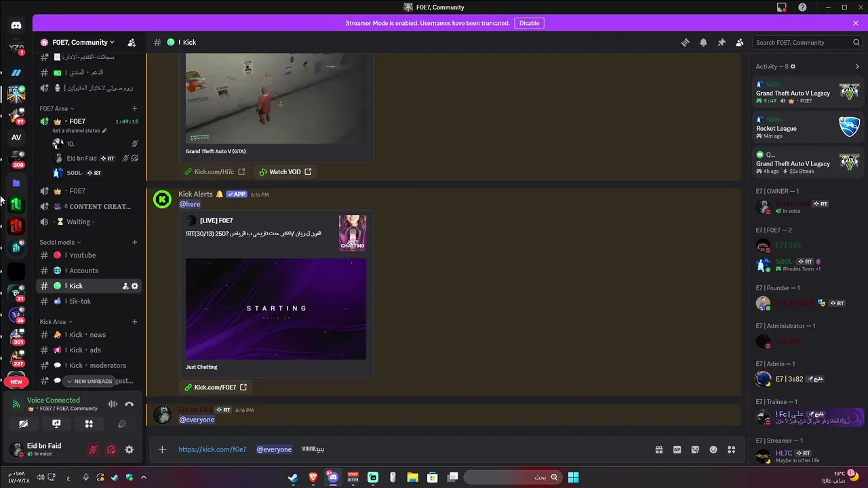This screenshot has width=868, height=488.
Task: Open user settings gear icon
Action: (x=129, y=449)
